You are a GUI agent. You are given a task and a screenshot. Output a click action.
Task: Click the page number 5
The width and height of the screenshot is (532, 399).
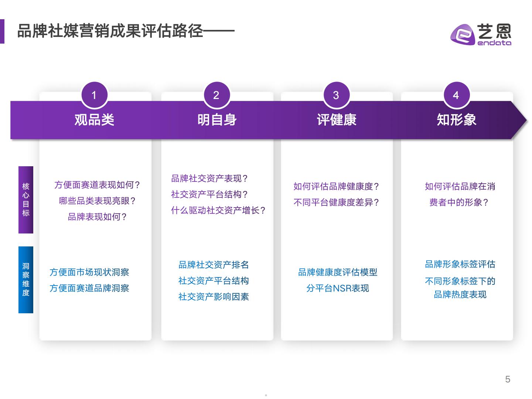[x=508, y=378]
